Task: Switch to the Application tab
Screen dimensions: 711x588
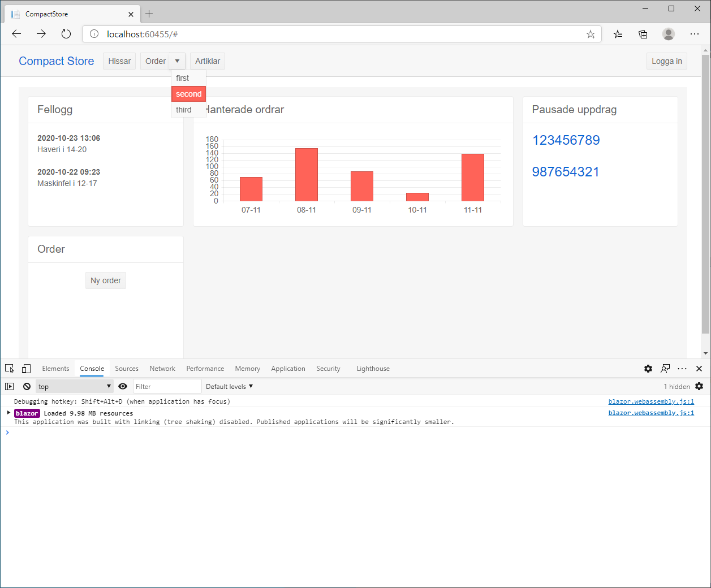Action: (288, 369)
